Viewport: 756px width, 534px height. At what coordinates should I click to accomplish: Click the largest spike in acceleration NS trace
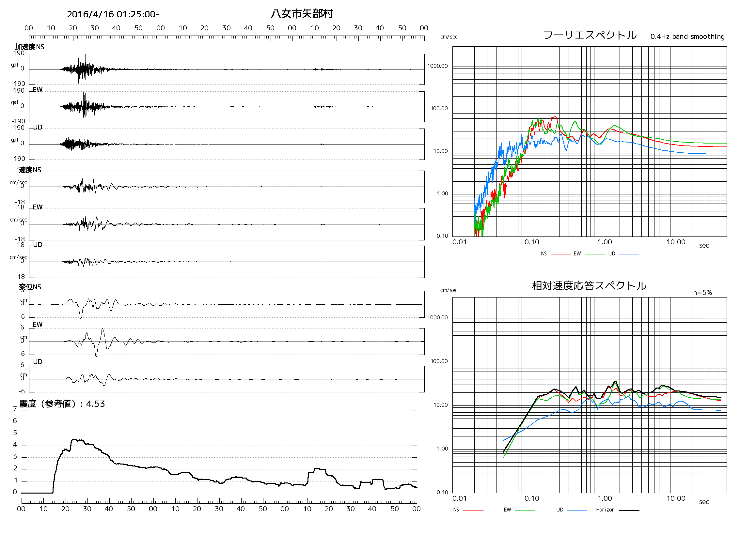[79, 82]
